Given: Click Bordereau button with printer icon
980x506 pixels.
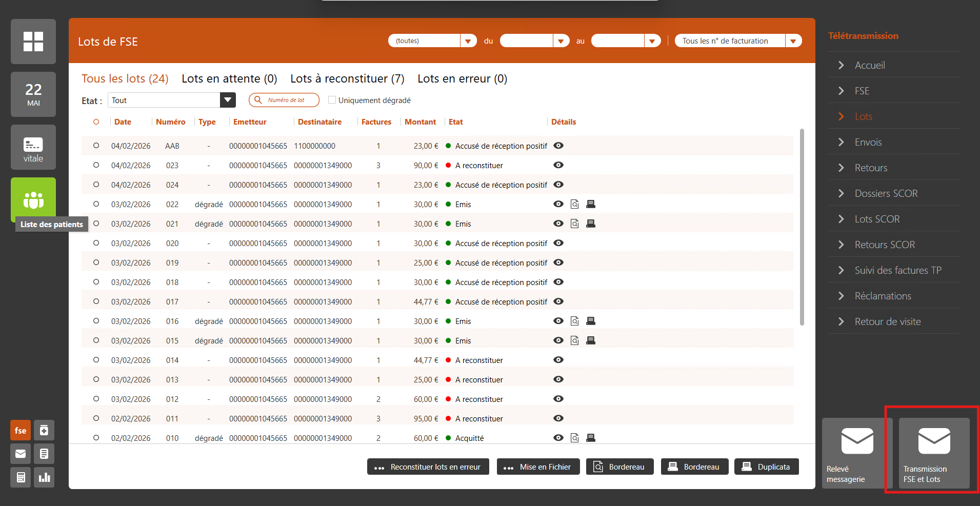Looking at the screenshot, I should point(694,467).
